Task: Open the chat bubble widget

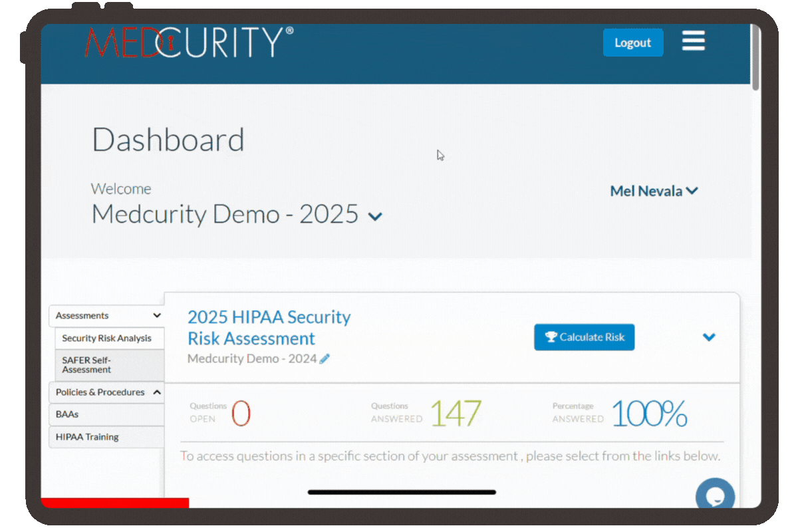Action: pyautogui.click(x=715, y=495)
